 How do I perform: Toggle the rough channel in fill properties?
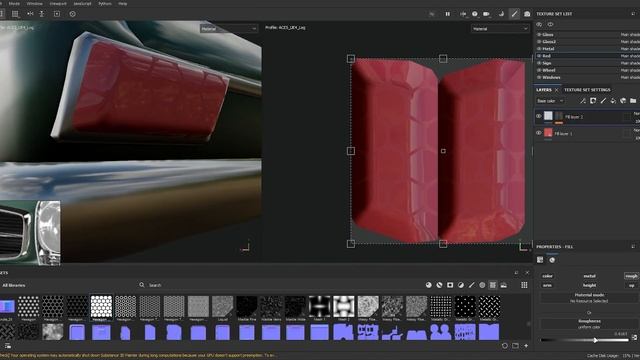(x=631, y=276)
